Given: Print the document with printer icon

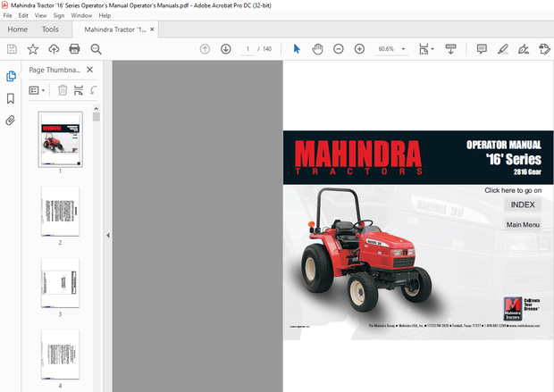Looking at the screenshot, I should coord(74,49).
